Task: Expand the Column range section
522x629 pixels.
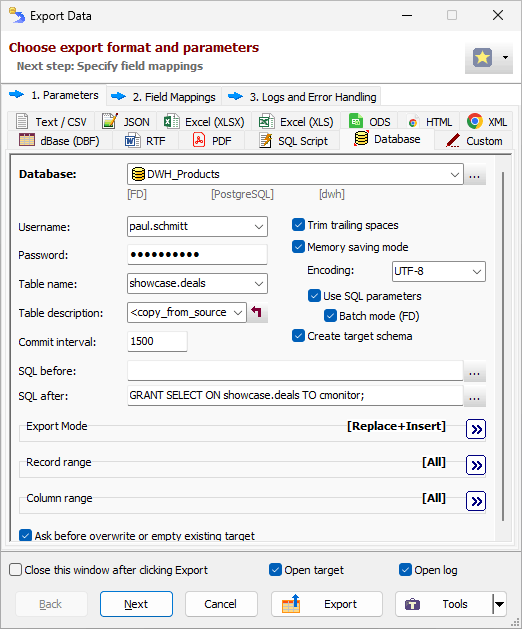Action: pyautogui.click(x=476, y=501)
